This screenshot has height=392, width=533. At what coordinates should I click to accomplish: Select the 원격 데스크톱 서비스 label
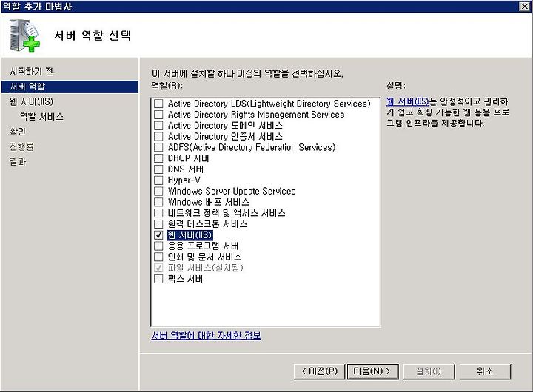pyautogui.click(x=207, y=224)
